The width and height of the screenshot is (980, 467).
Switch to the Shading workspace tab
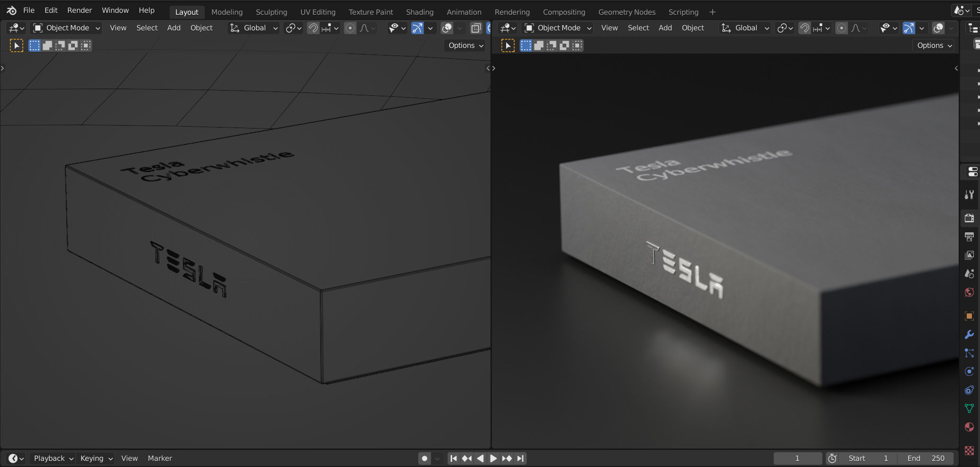click(x=420, y=12)
